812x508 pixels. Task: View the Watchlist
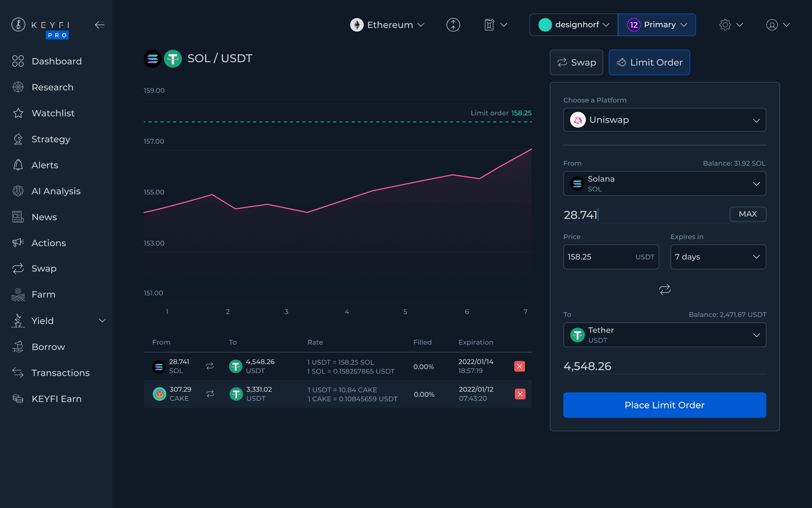point(53,113)
